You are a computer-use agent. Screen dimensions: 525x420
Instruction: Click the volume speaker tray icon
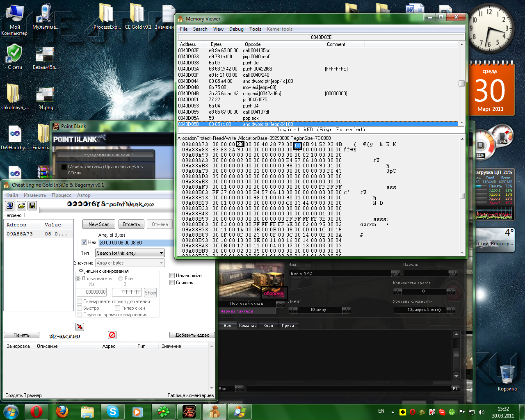[481, 412]
